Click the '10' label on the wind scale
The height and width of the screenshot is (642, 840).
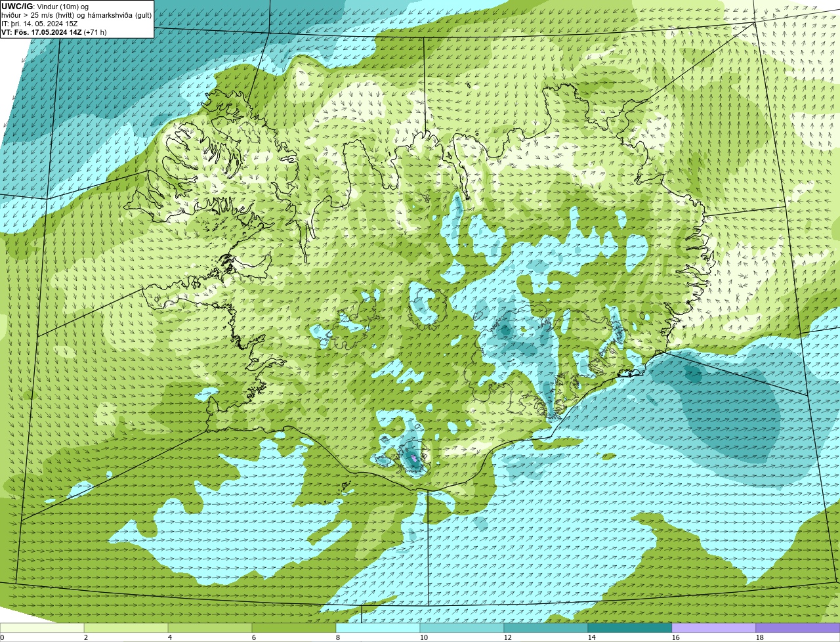tap(424, 637)
